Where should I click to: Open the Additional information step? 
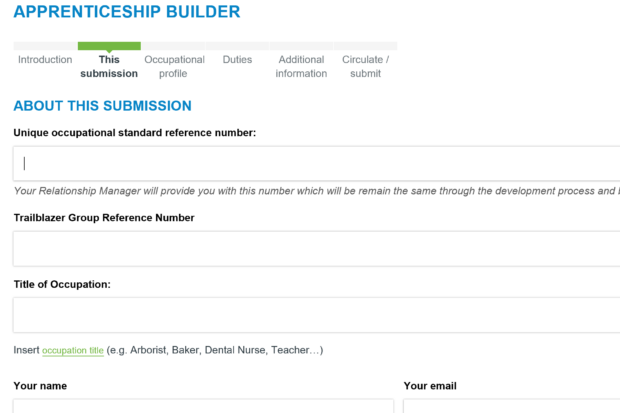[301, 66]
